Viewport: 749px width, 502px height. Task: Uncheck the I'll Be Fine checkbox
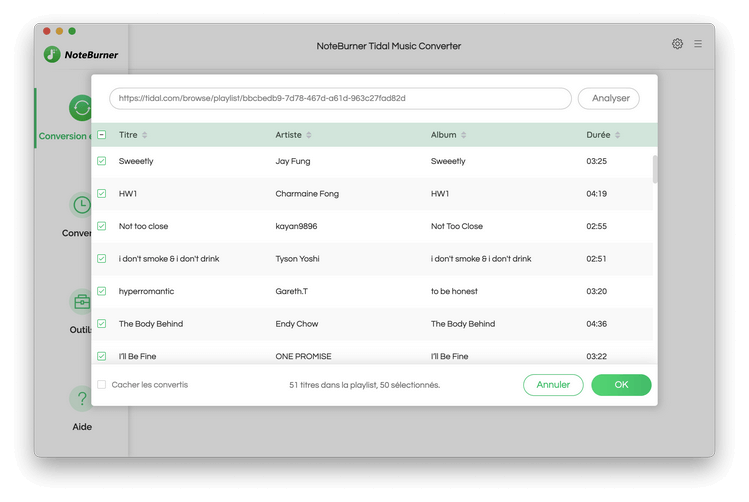[102, 356]
